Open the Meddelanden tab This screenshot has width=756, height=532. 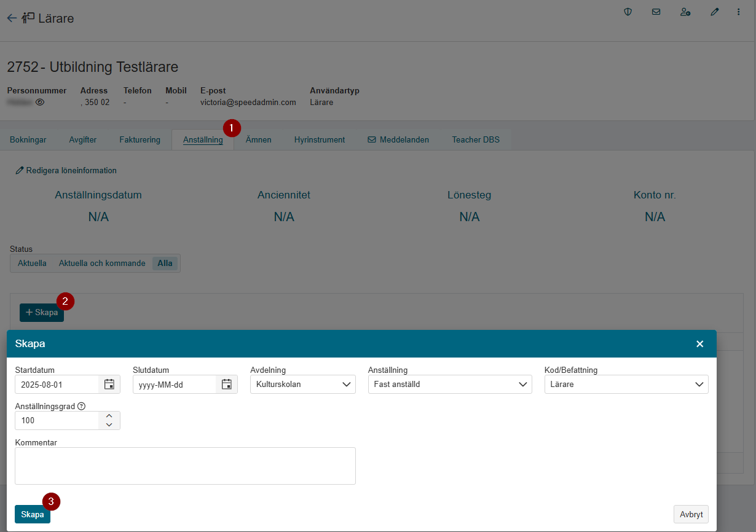click(x=398, y=139)
